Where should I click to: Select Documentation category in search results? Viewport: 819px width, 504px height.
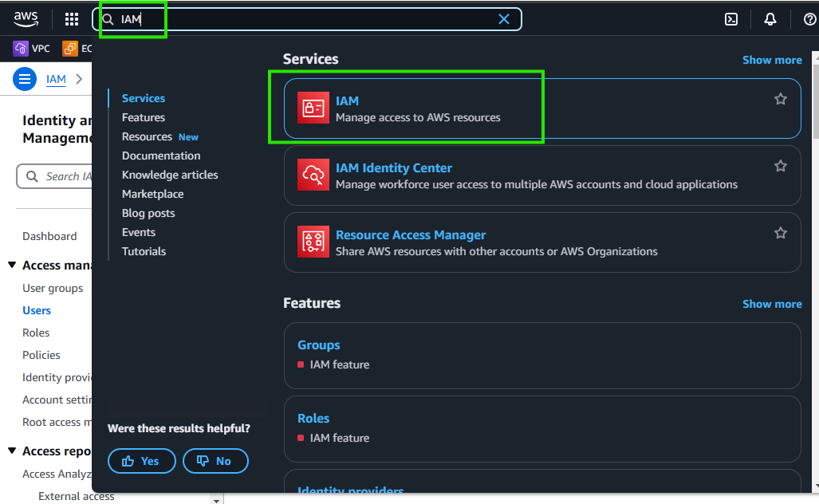[x=161, y=156]
